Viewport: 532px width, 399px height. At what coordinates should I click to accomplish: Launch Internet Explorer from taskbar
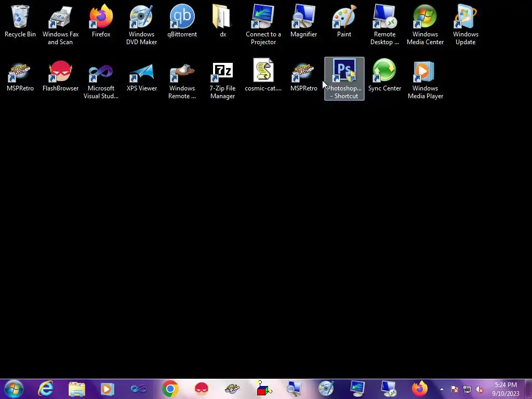pyautogui.click(x=46, y=389)
